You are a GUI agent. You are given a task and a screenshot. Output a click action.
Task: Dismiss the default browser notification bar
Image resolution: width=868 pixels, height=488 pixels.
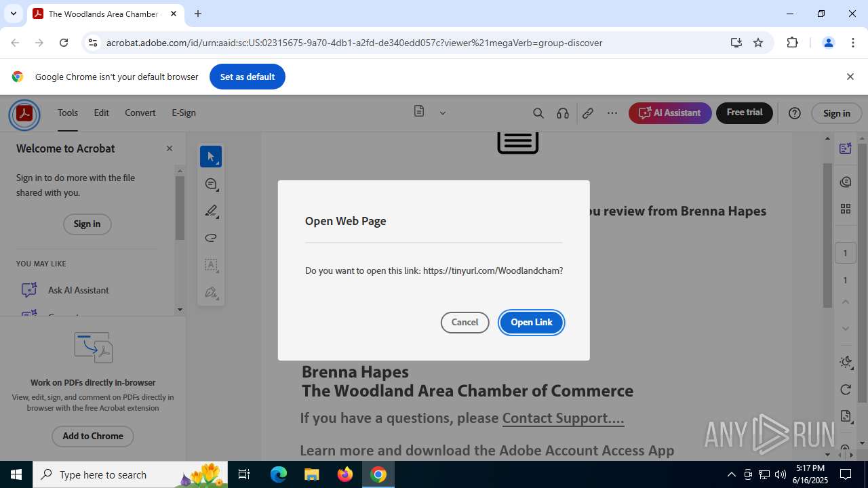coord(850,77)
